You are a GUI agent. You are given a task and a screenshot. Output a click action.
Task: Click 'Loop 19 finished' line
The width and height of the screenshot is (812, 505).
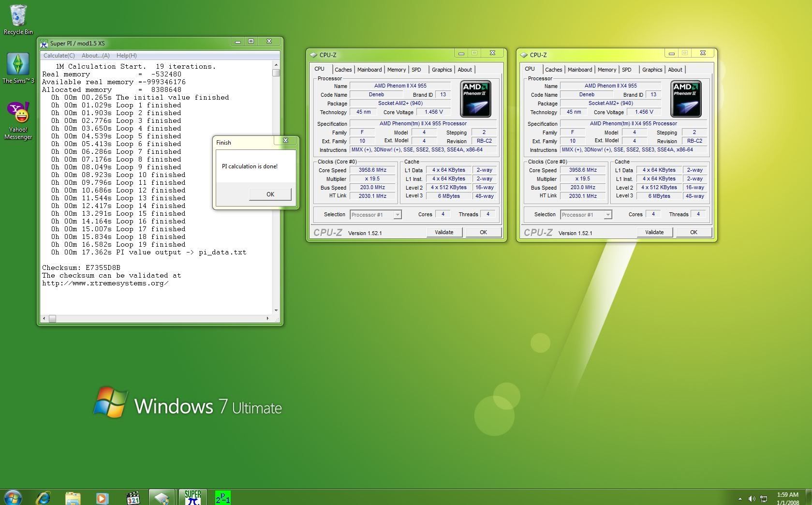118,244
